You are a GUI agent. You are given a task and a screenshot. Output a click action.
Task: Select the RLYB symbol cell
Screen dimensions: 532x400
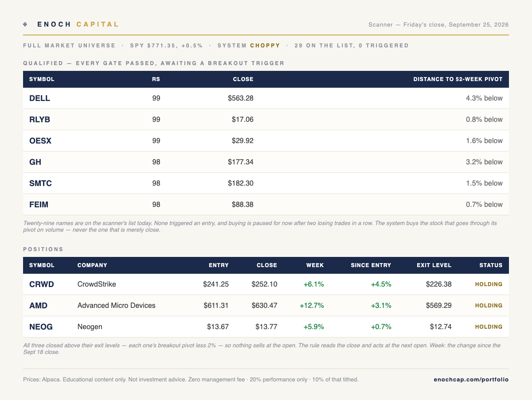pyautogui.click(x=39, y=120)
